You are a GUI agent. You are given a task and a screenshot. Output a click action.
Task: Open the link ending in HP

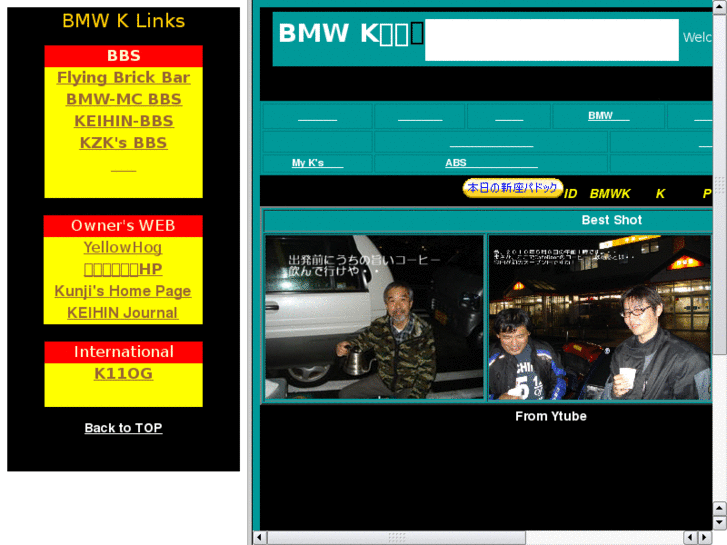point(123,269)
